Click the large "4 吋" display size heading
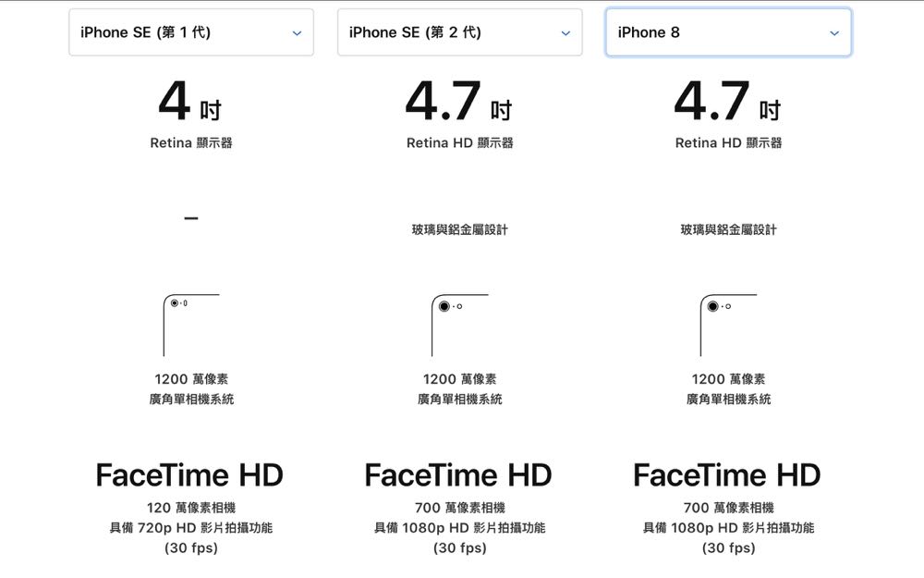This screenshot has height=578, width=924. [190, 104]
